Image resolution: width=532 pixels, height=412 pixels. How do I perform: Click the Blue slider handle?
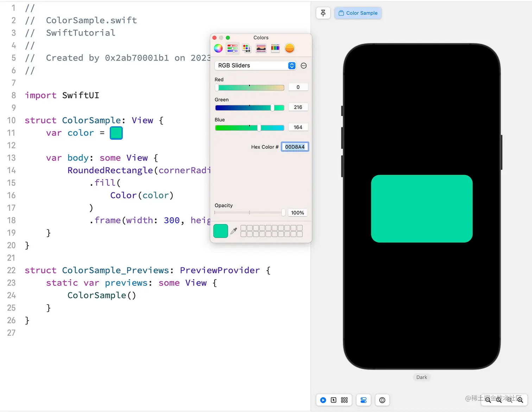pos(259,128)
